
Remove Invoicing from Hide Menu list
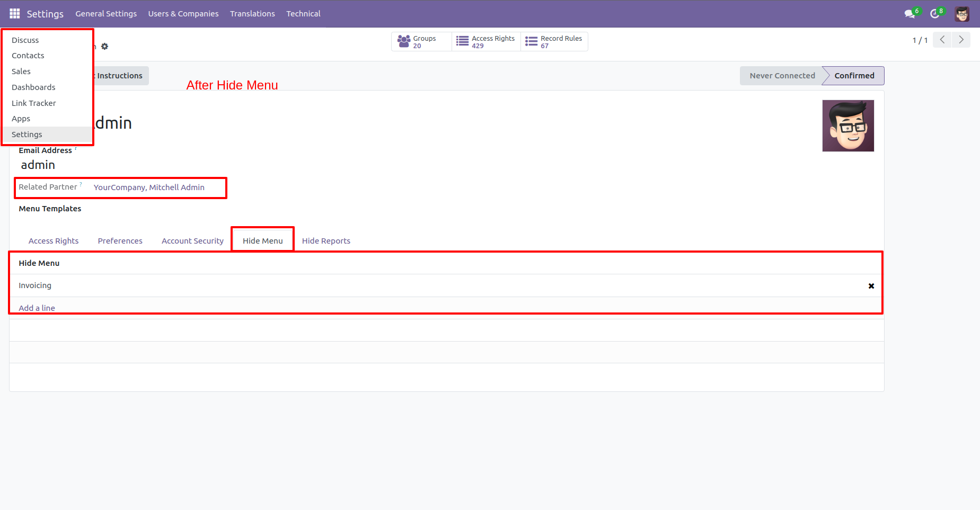[x=871, y=286]
